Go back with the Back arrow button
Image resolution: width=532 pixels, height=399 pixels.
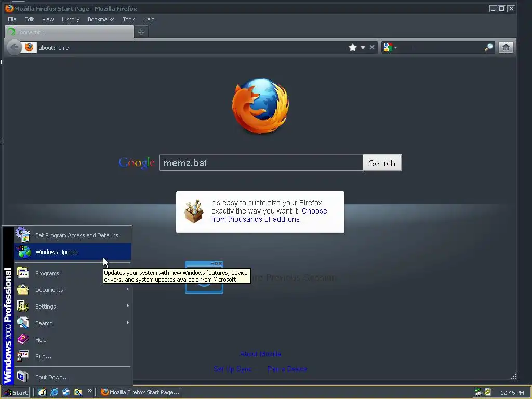pos(14,47)
